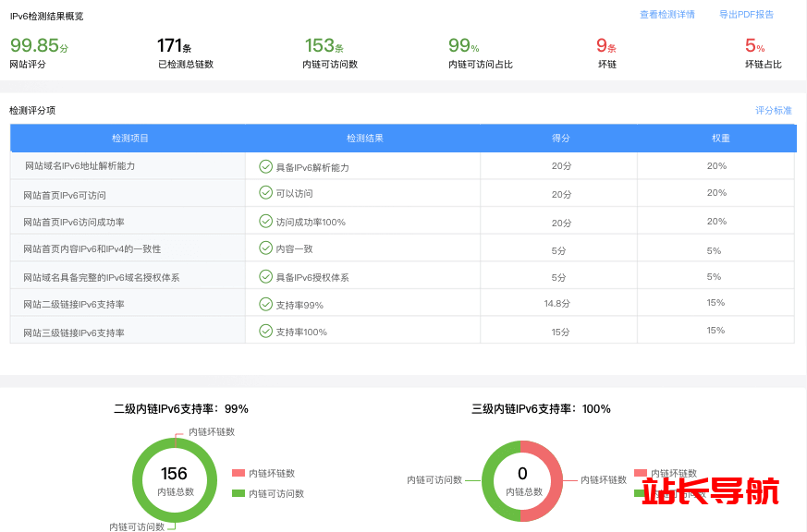Select the 检测结果 column header

(363, 139)
